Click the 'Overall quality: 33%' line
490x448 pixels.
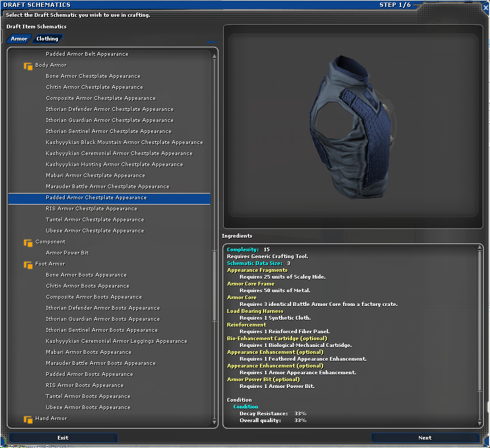(273, 421)
